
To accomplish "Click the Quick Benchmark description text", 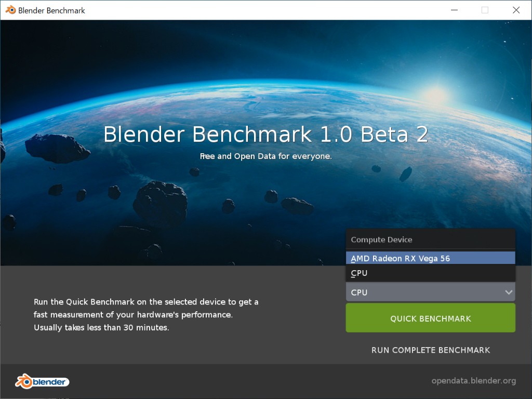I will 146,314.
